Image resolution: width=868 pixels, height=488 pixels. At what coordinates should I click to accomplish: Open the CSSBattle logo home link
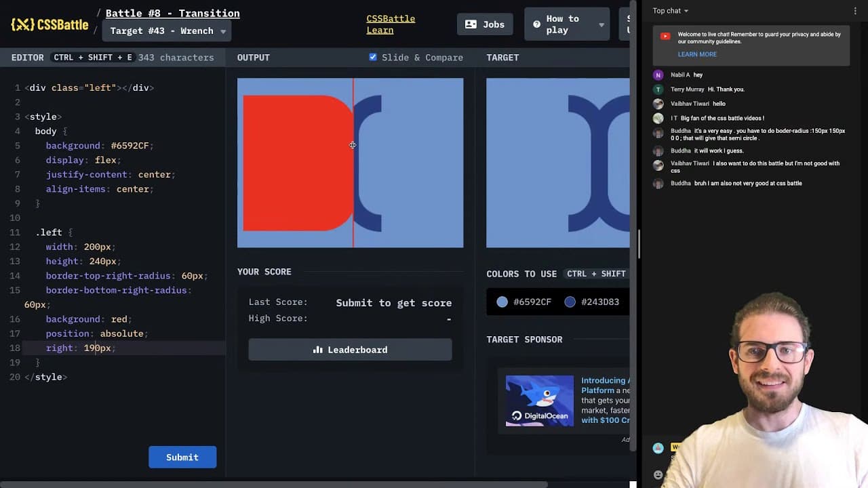point(50,24)
